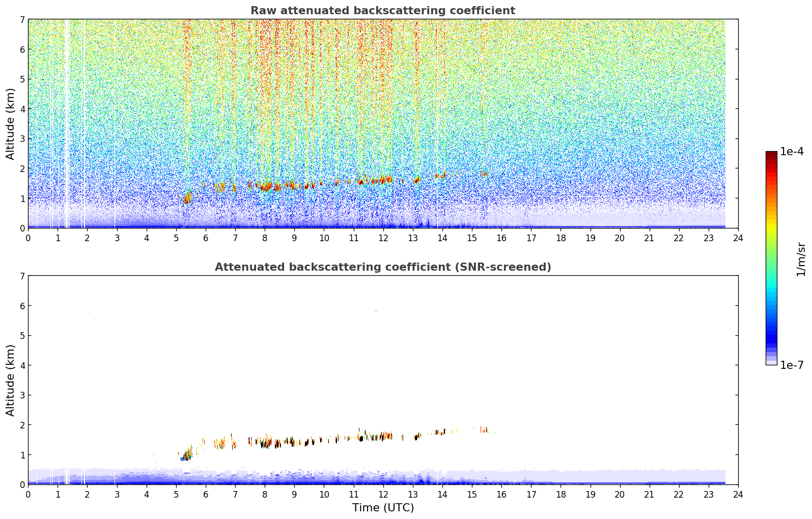Click hour 24 tick on top plot's time axis
The width and height of the screenshot is (812, 519).
coord(738,238)
